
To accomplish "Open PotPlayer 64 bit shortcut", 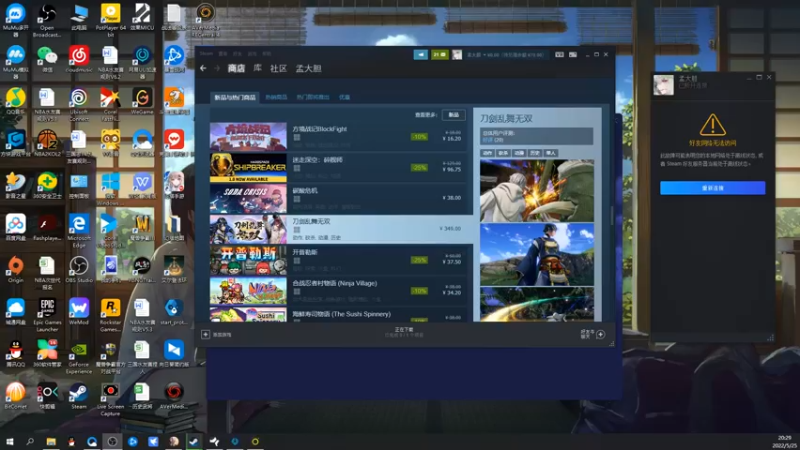I will tap(110, 20).
